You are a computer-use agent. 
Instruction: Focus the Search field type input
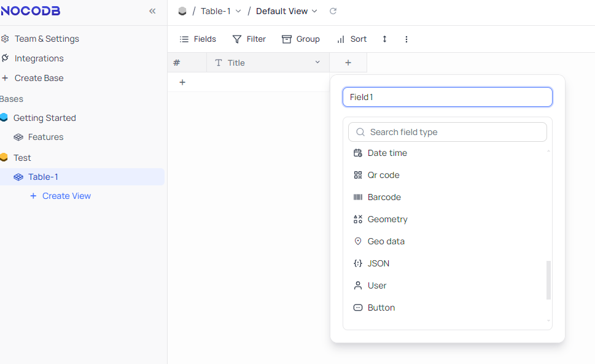click(x=454, y=132)
